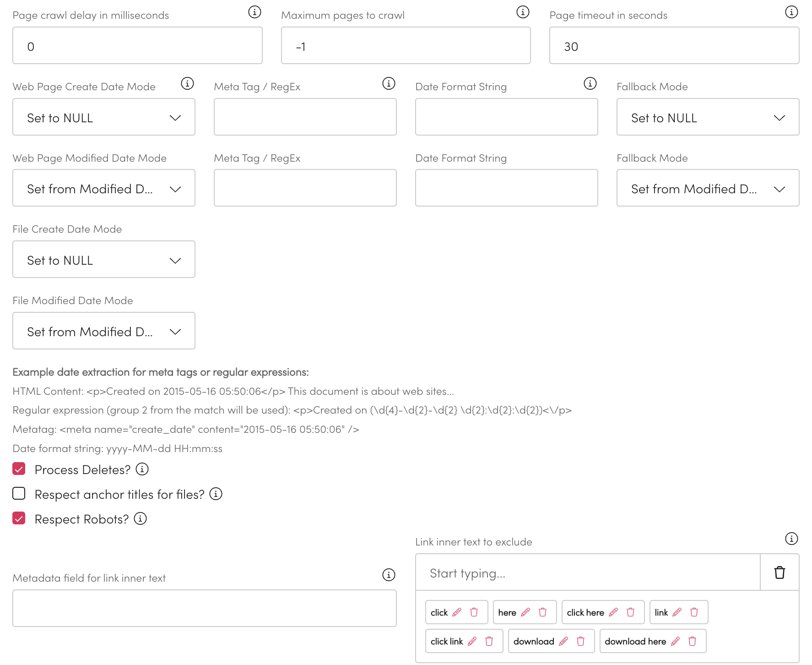
Task: Click the Metadata field for link inner text
Action: tap(204, 608)
